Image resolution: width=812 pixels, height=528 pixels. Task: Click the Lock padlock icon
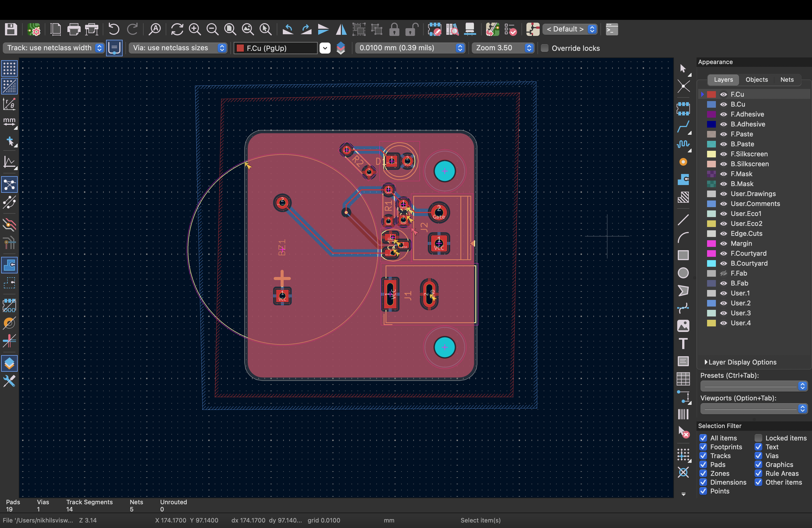click(394, 29)
